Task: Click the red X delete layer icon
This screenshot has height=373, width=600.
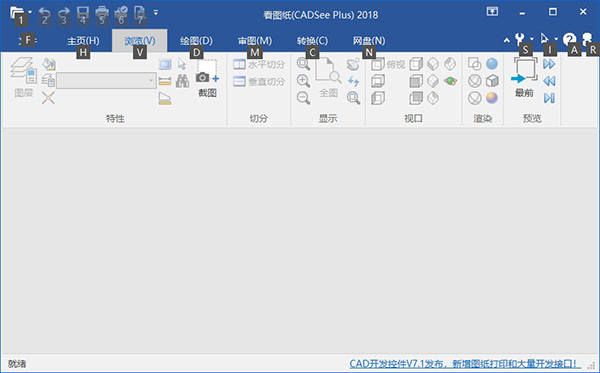Action: pyautogui.click(x=48, y=98)
